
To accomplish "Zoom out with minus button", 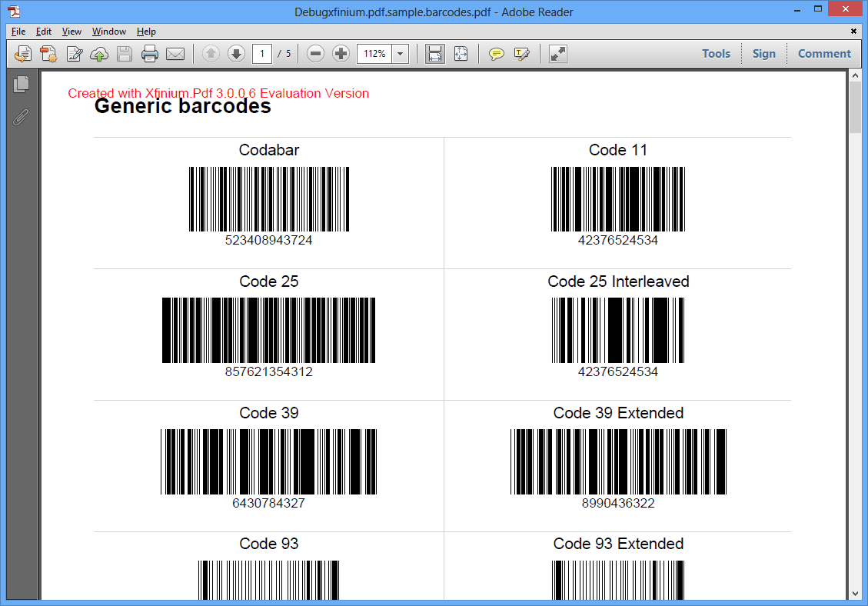I will click(315, 54).
